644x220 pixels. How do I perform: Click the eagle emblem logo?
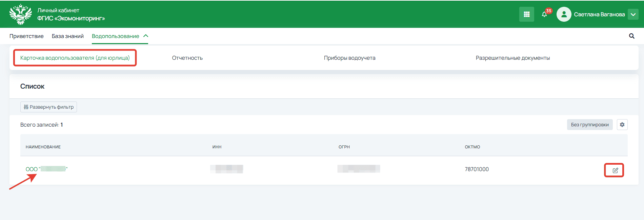20,14
